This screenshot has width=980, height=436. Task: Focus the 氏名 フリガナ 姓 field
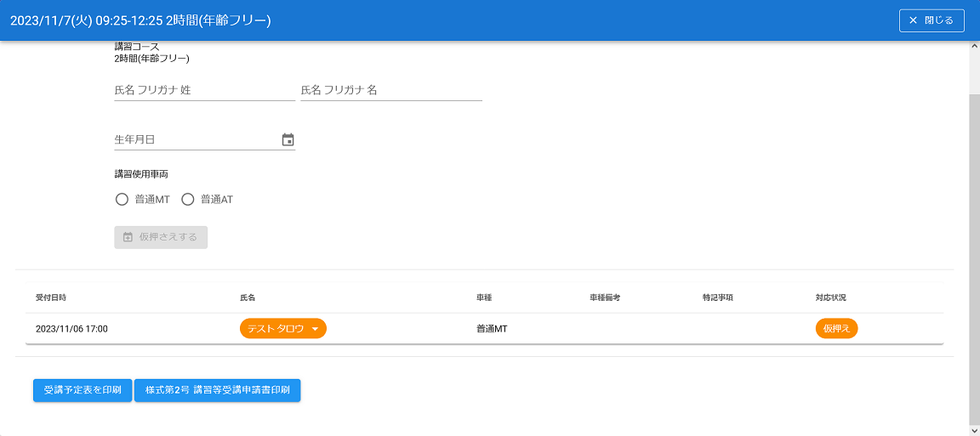[204, 90]
